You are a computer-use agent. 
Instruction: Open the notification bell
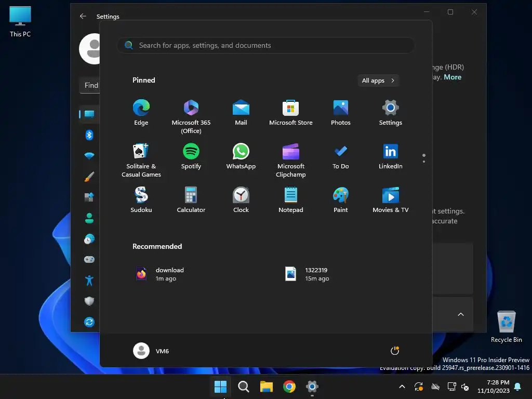[518, 387]
